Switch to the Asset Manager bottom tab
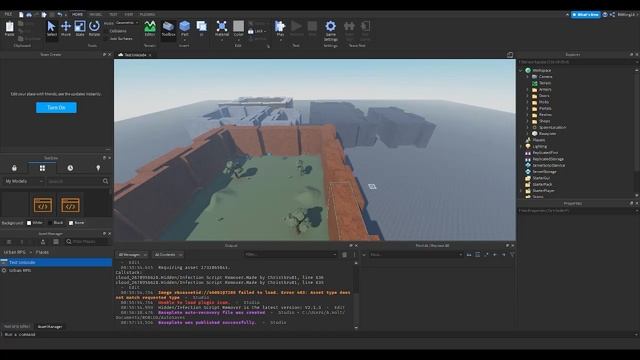Viewport: 640px width, 360px height. [x=50, y=327]
